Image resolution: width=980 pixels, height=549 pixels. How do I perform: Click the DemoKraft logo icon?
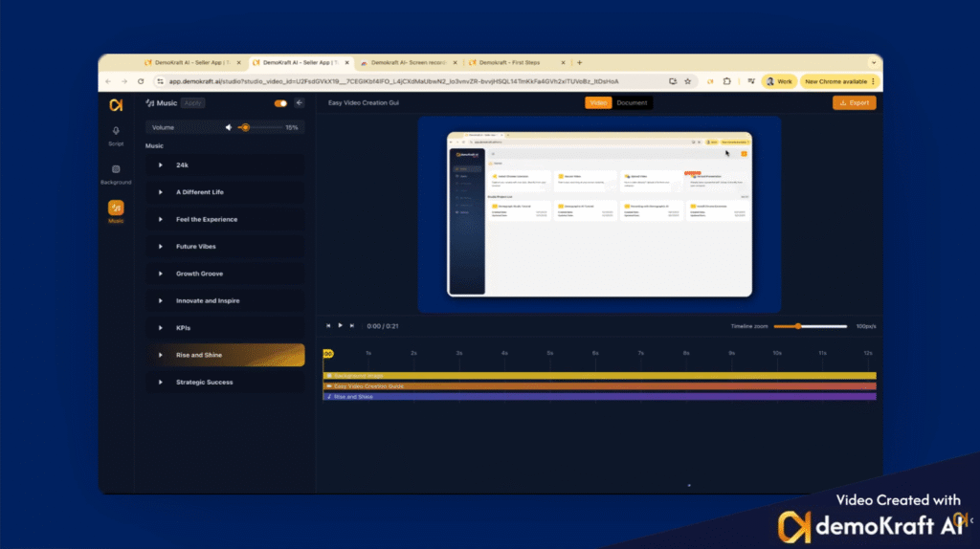pyautogui.click(x=116, y=103)
